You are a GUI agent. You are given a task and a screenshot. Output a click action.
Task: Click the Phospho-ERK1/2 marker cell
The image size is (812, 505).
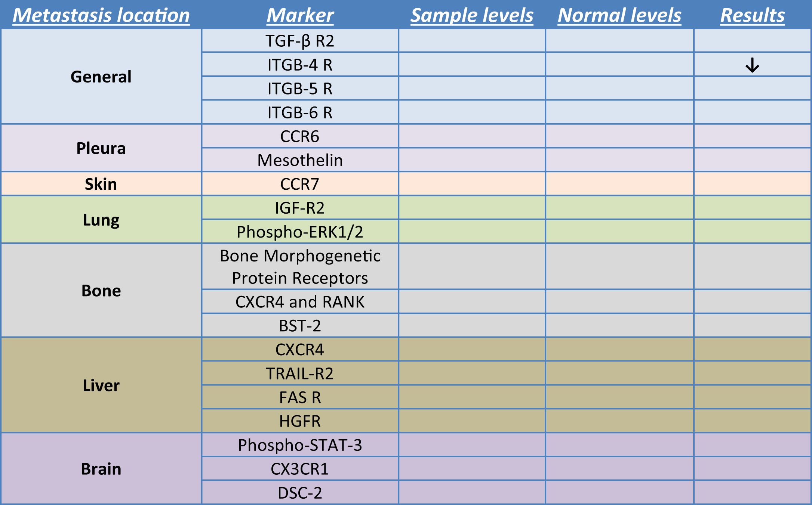[300, 232]
